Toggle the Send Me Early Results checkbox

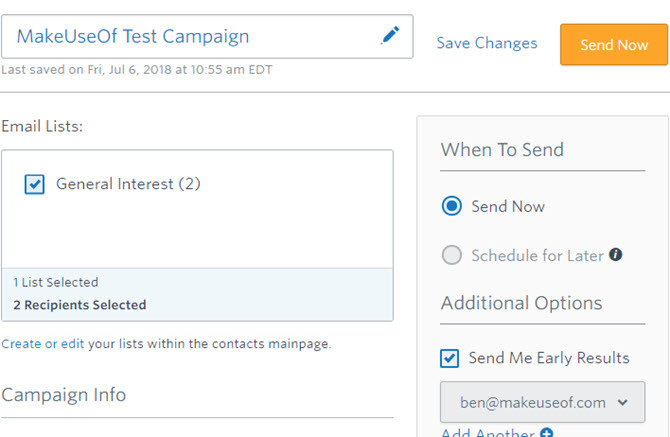click(450, 358)
